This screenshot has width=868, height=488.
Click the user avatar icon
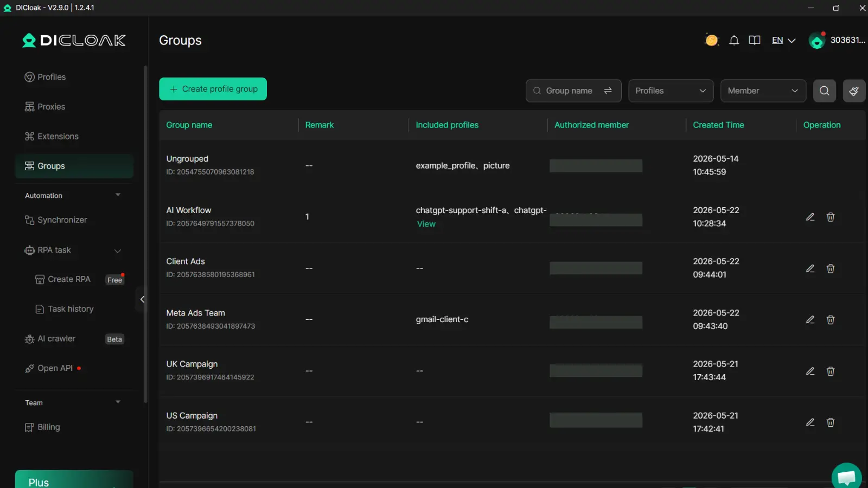816,40
